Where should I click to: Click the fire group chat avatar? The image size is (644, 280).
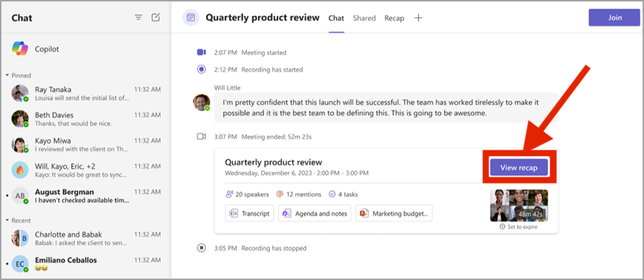tap(20, 170)
